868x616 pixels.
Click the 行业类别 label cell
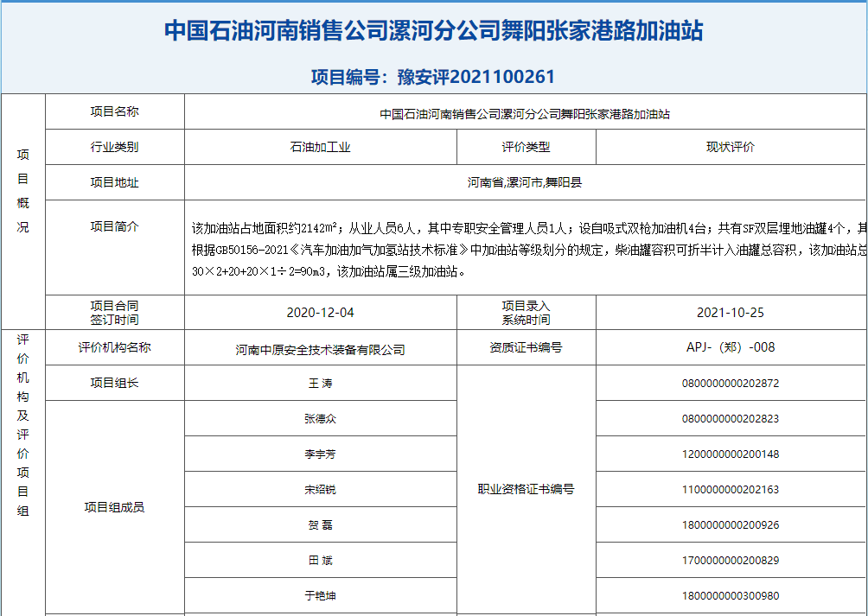pyautogui.click(x=115, y=147)
